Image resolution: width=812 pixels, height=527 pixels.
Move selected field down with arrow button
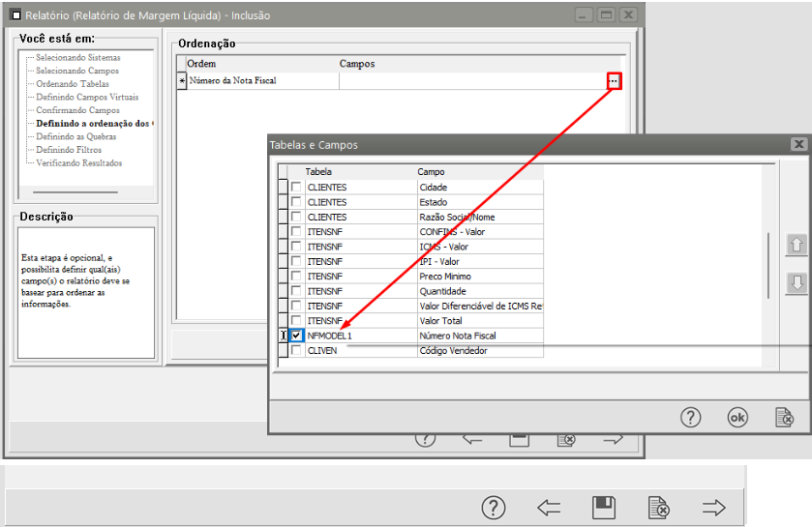point(797,283)
